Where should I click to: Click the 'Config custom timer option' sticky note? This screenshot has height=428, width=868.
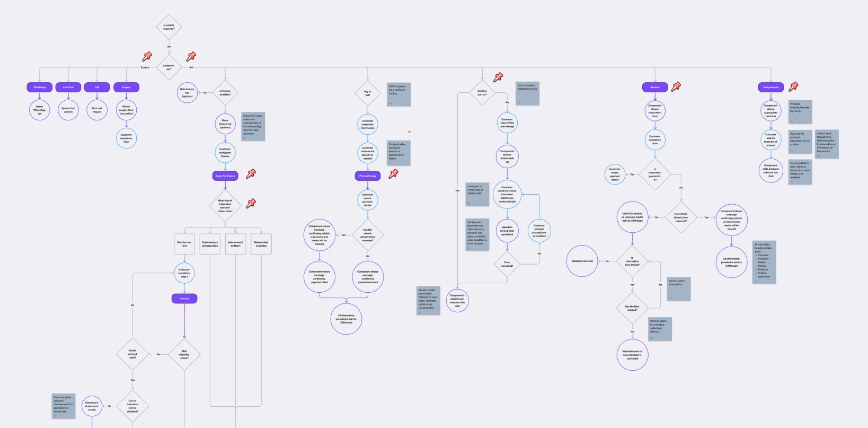(679, 289)
